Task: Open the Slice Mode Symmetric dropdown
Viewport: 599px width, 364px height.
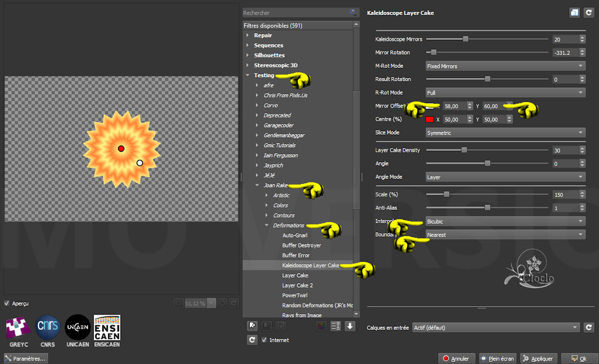Action: (x=505, y=133)
